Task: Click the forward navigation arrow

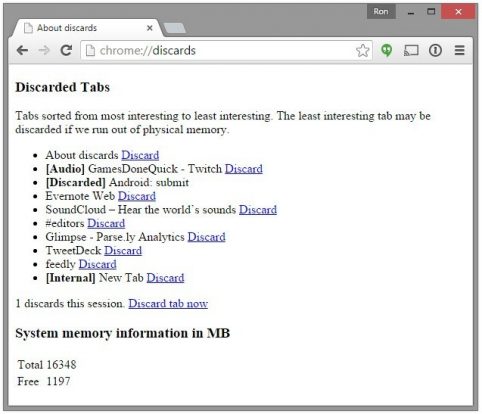Action: coord(44,50)
